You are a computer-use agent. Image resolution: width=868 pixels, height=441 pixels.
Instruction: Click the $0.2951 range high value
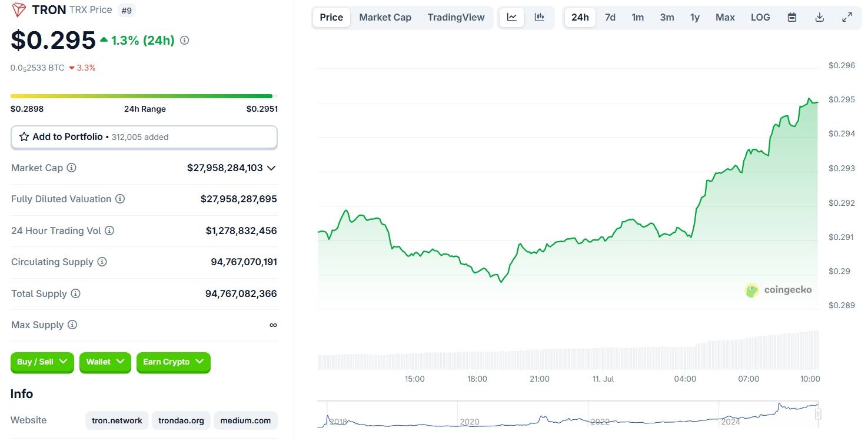[x=262, y=109]
